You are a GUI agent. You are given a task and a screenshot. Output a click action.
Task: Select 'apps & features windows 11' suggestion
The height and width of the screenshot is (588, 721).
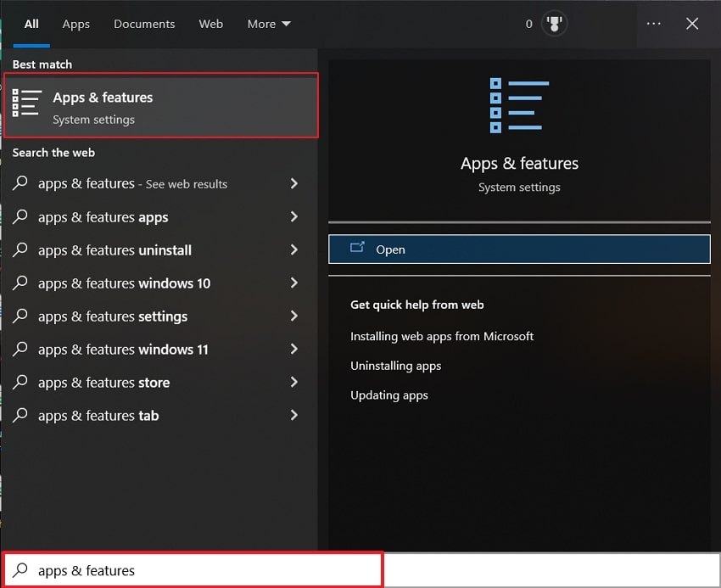click(156, 350)
